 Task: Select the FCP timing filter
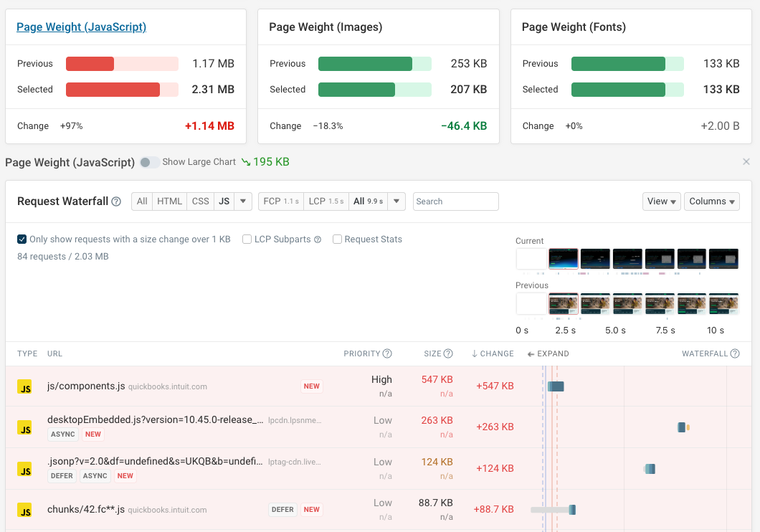pos(280,201)
